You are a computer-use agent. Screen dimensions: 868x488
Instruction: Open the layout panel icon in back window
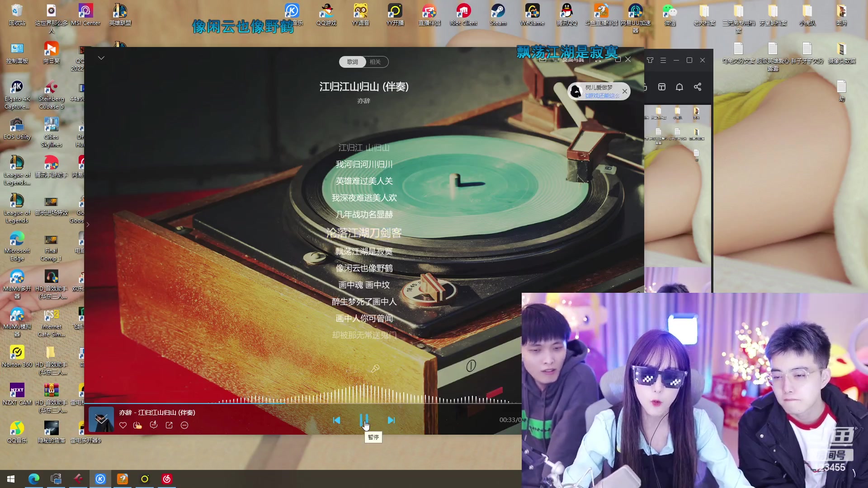coord(662,87)
